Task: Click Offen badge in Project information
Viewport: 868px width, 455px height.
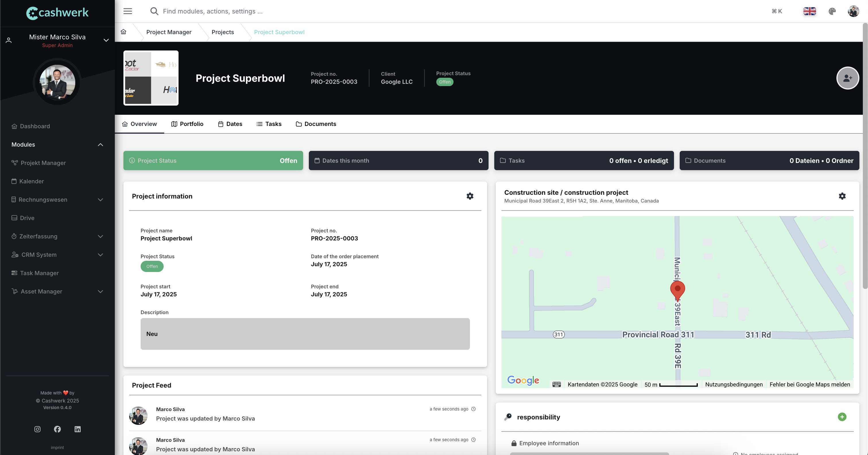Action: tap(152, 266)
